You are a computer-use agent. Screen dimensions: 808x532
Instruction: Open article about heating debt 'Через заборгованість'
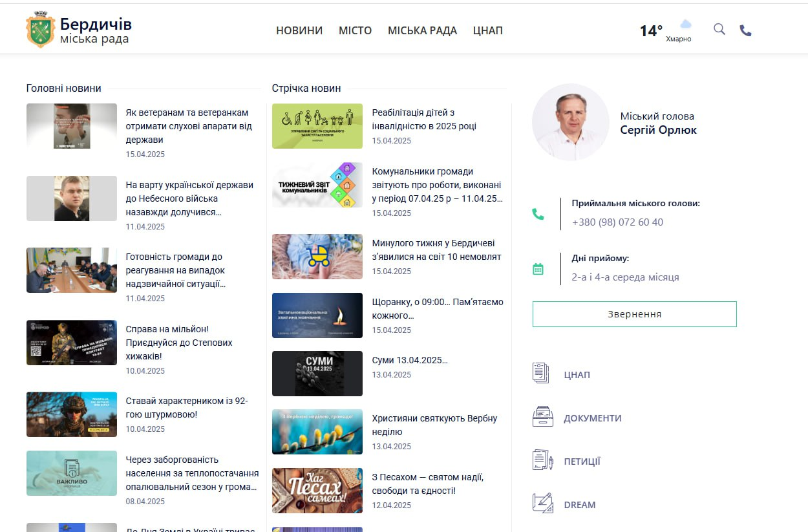click(193, 473)
